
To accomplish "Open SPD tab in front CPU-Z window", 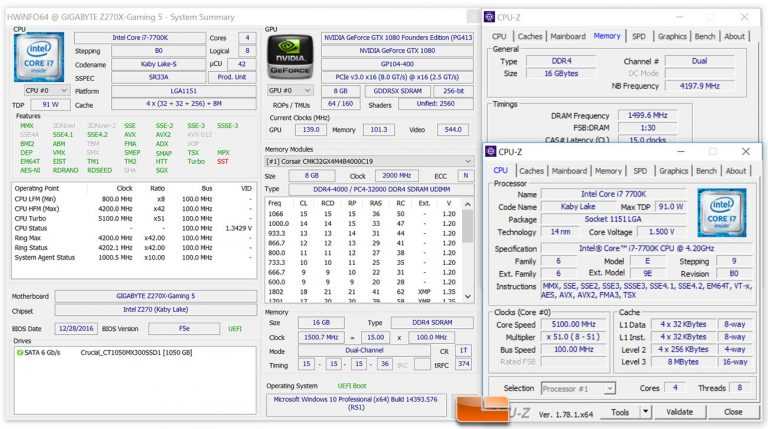I will click(640, 171).
